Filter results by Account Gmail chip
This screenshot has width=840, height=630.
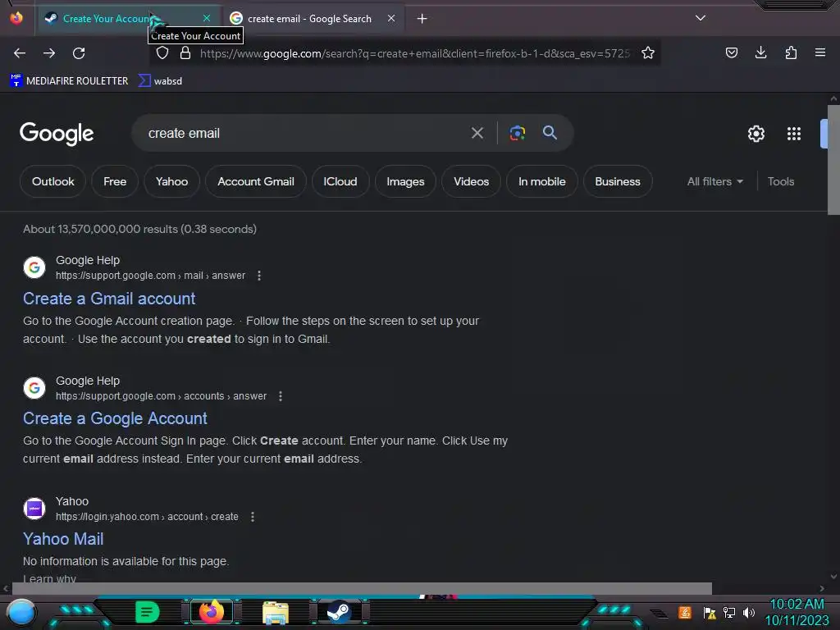256,181
